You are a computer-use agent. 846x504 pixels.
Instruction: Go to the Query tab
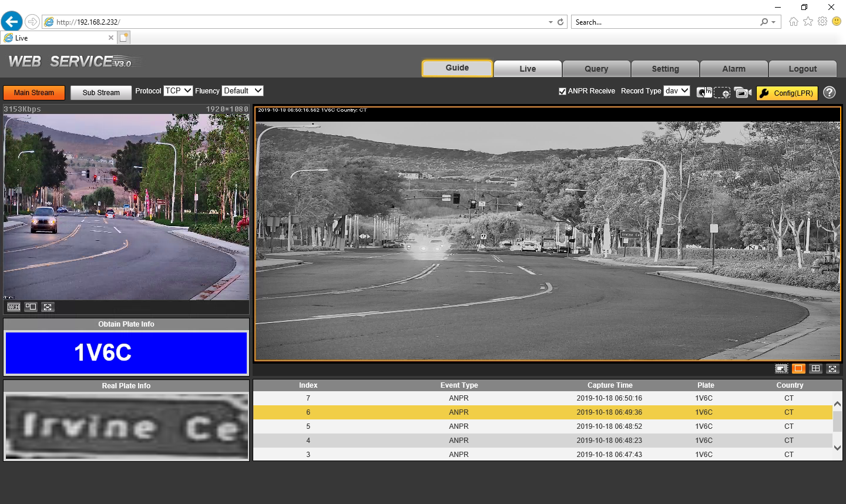596,69
